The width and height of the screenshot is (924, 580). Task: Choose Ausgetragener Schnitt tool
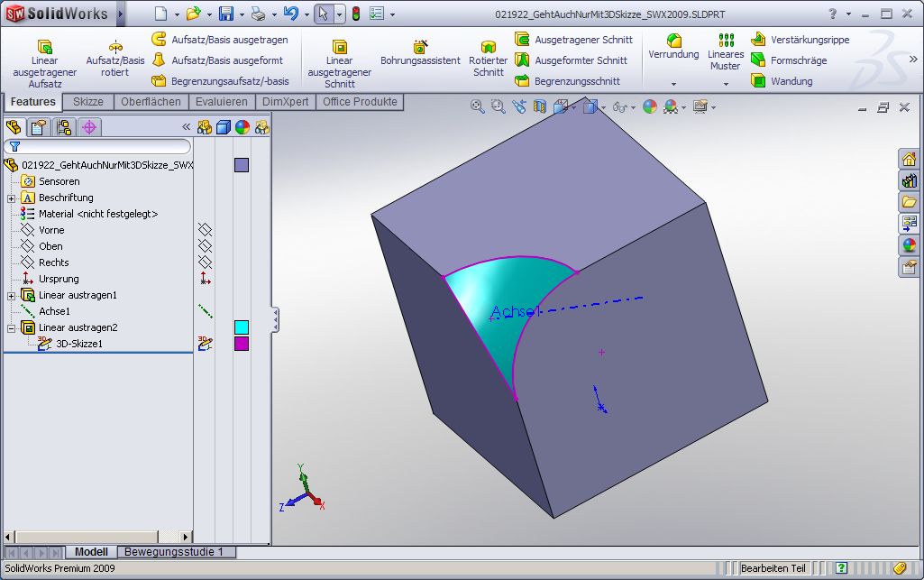(x=574, y=40)
